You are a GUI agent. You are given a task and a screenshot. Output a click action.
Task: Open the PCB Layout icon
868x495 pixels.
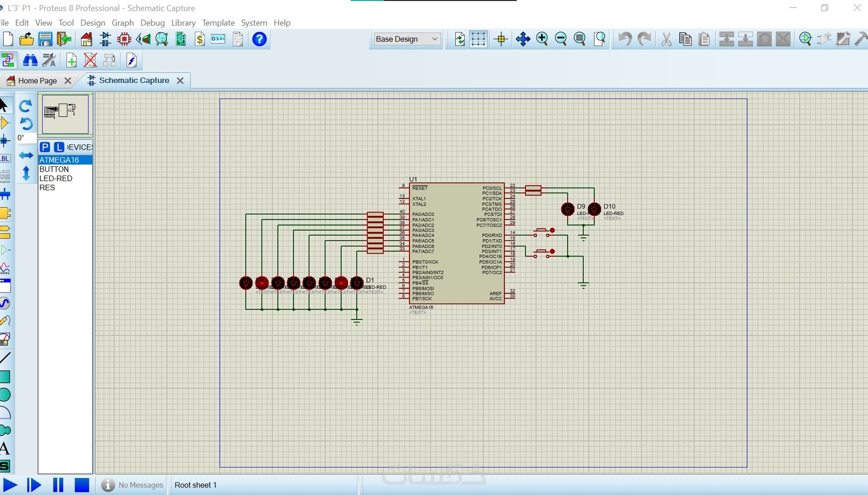[124, 39]
